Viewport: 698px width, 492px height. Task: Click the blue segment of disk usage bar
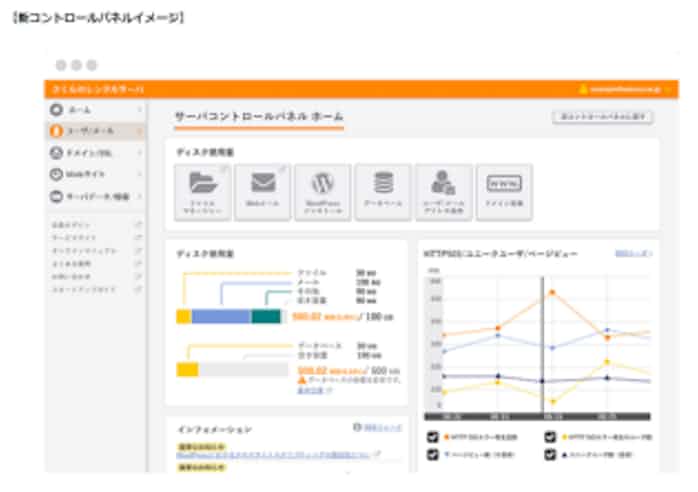coord(221,317)
